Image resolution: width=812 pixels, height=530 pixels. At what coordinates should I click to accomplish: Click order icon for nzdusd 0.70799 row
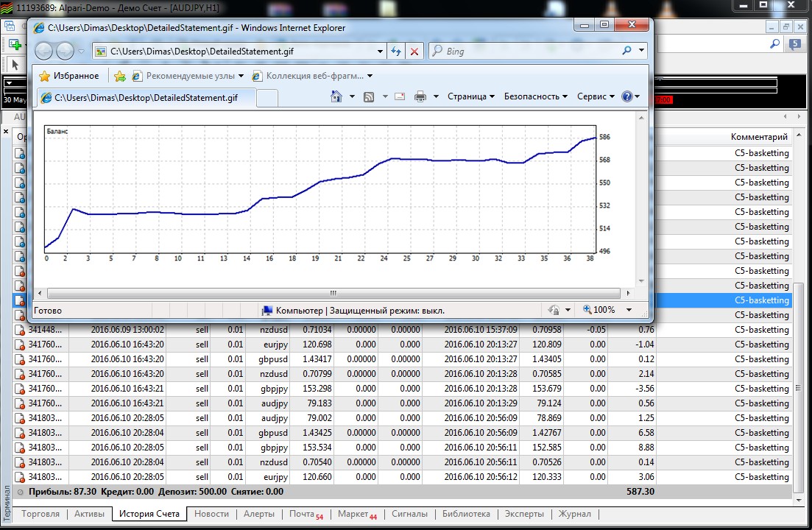coord(20,374)
